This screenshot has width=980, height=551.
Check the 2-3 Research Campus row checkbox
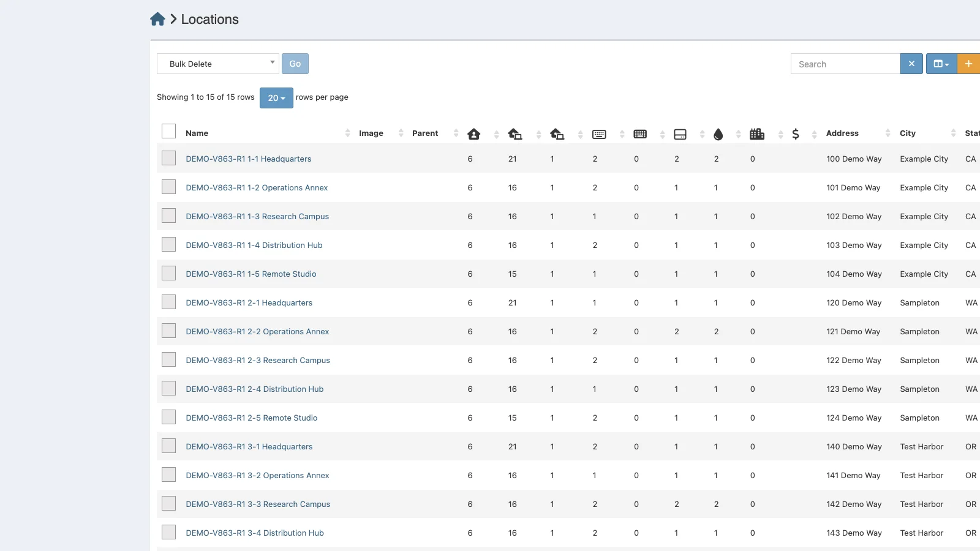click(x=169, y=359)
